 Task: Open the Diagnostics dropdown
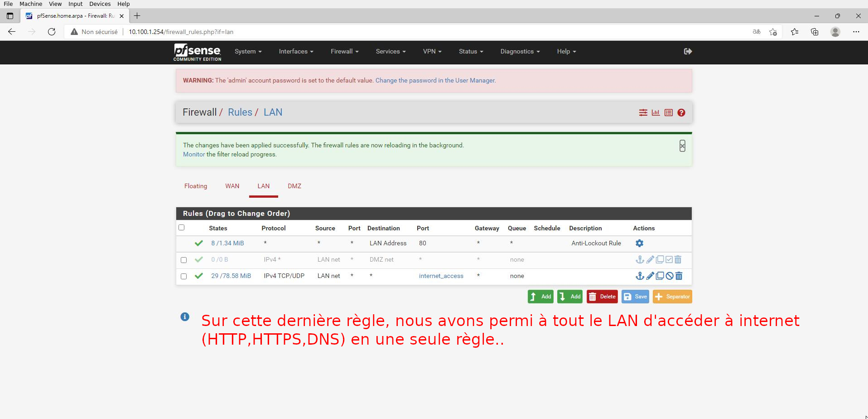pos(519,51)
